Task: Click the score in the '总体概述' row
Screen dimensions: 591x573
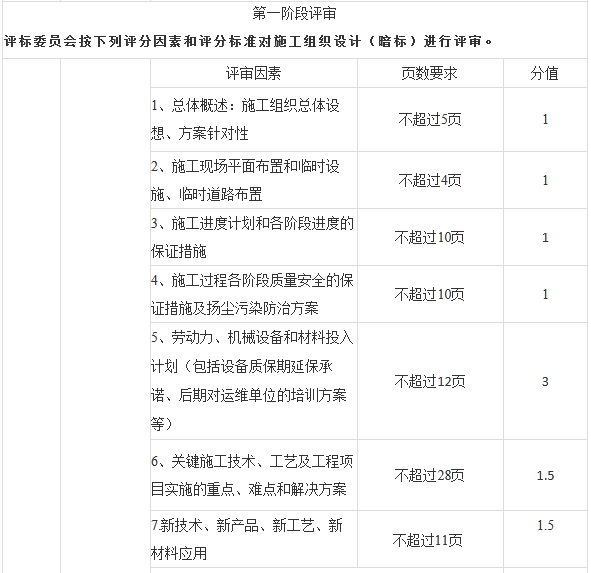Action: [x=545, y=120]
